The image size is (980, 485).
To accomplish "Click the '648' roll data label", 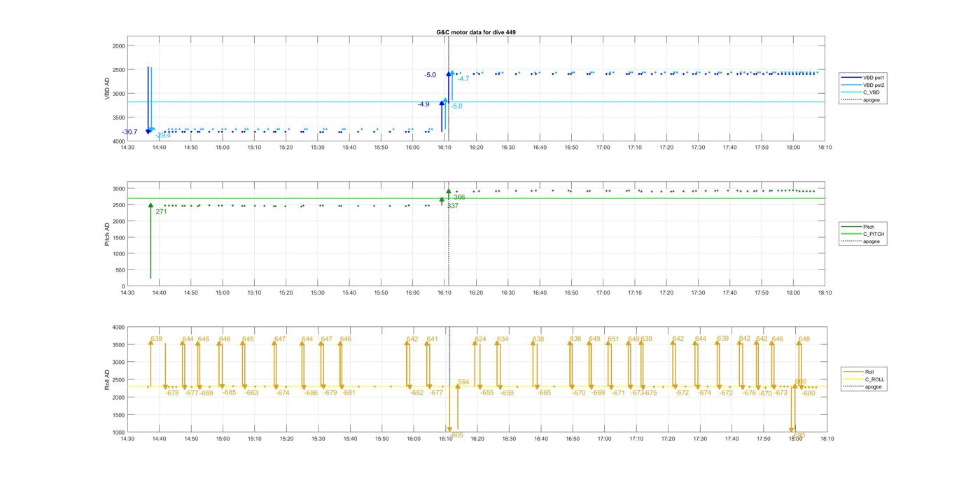I will pyautogui.click(x=804, y=339).
